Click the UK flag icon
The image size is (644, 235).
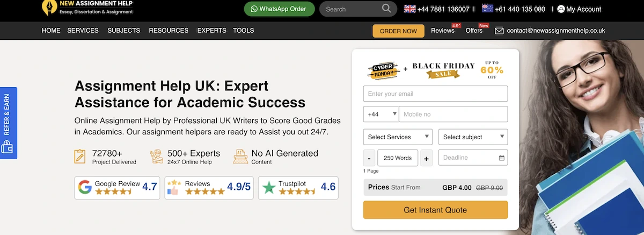pos(410,9)
